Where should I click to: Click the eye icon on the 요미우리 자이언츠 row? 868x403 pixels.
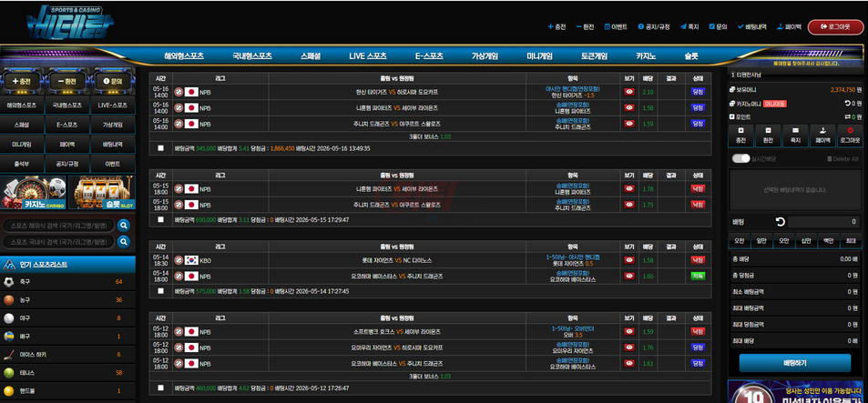pos(628,348)
